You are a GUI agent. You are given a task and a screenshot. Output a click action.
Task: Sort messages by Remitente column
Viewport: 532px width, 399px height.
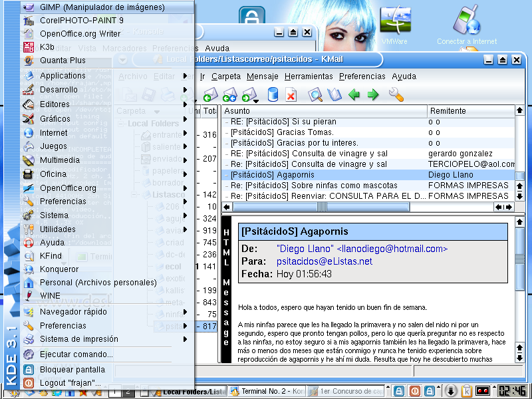471,111
